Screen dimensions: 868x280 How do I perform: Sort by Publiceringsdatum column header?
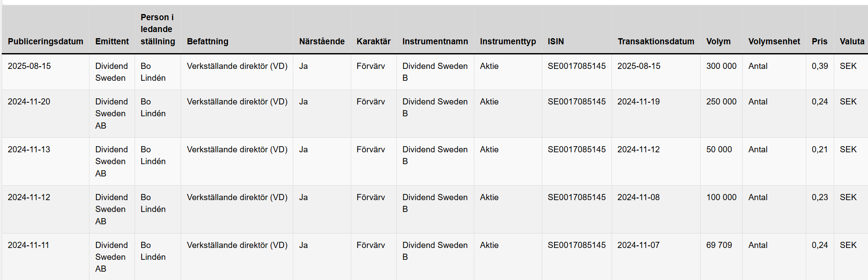click(x=46, y=41)
